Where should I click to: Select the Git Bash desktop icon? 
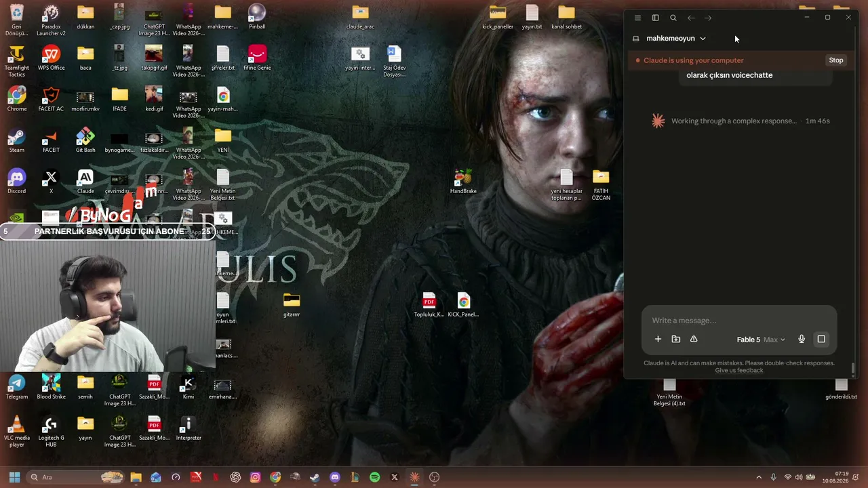tap(85, 140)
